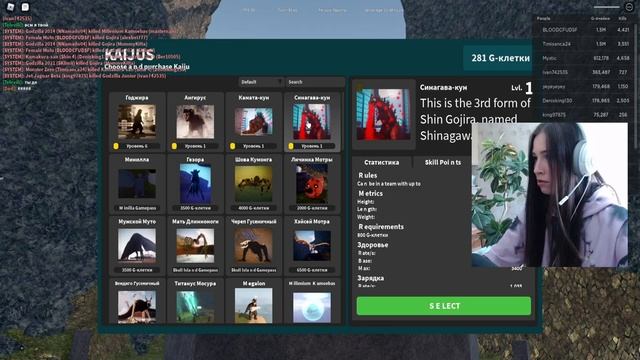Screen dimensions: 640x360
Task: Click the 3500 G-клетки price under Мужской Муто
Action: (x=137, y=270)
